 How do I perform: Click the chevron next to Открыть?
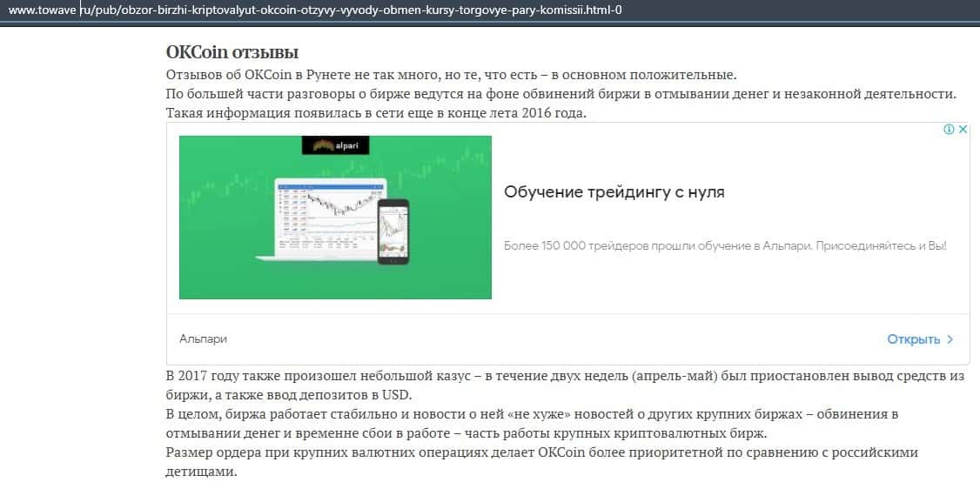point(950,339)
